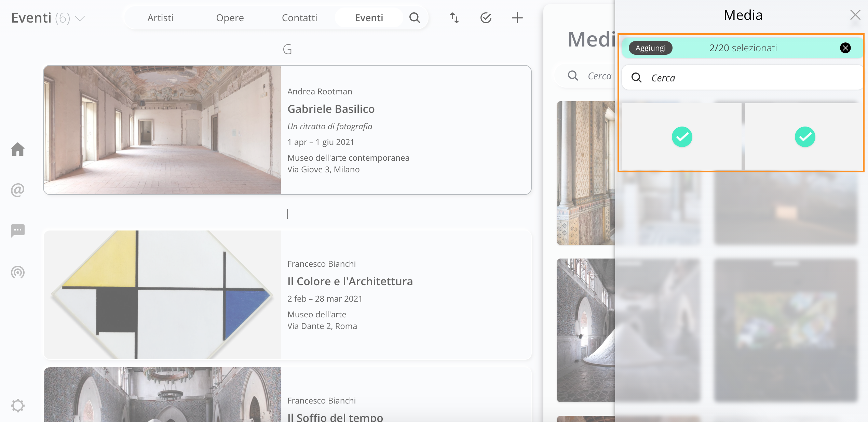Click the broadcast signal sidebar icon

18,272
